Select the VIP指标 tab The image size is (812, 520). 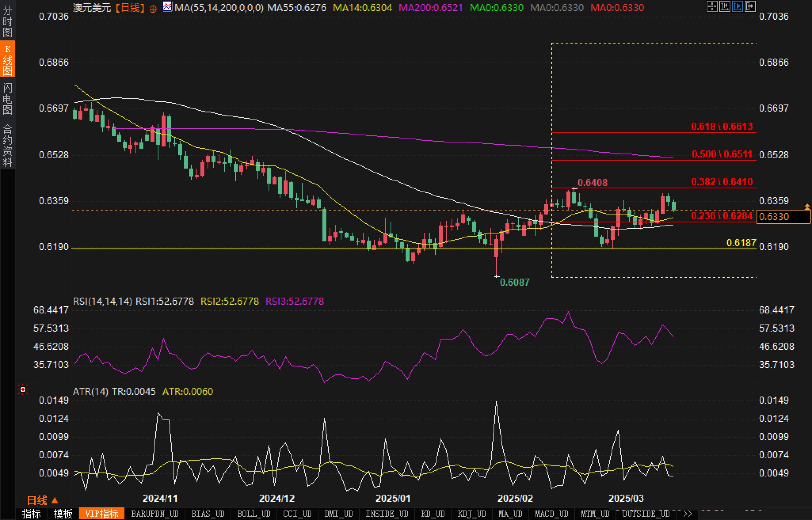coord(102,514)
